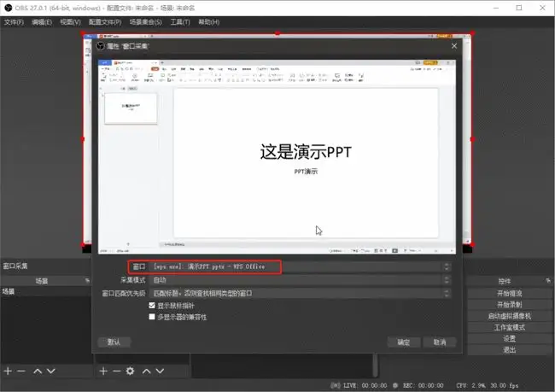Click the 默认 button in dialog
The image size is (555, 392).
tap(114, 342)
